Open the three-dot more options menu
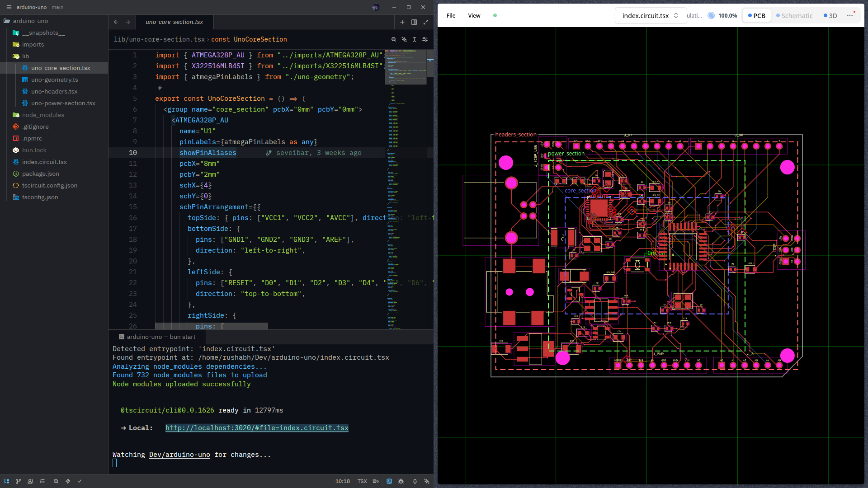The height and width of the screenshot is (488, 868). pyautogui.click(x=850, y=15)
